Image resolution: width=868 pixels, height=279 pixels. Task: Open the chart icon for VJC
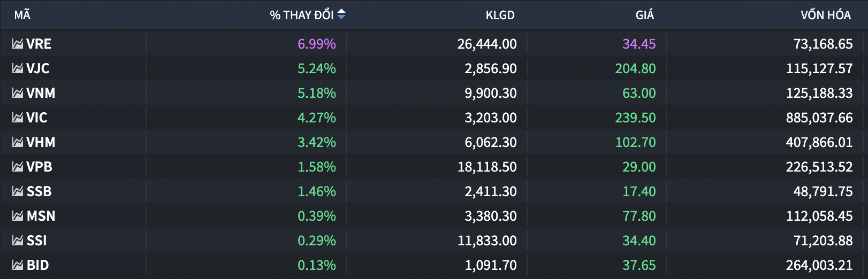[18, 68]
